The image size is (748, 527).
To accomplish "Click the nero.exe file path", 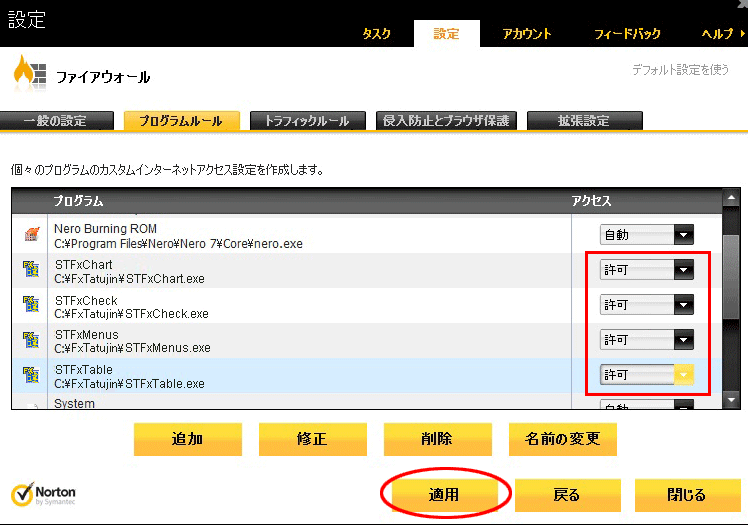I will (x=178, y=244).
